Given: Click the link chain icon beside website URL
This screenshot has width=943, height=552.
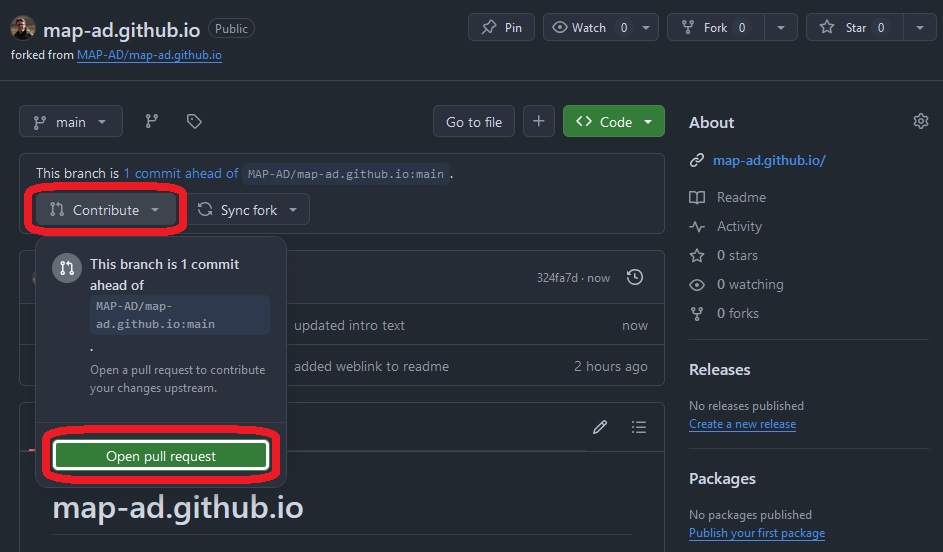Looking at the screenshot, I should coord(696,161).
